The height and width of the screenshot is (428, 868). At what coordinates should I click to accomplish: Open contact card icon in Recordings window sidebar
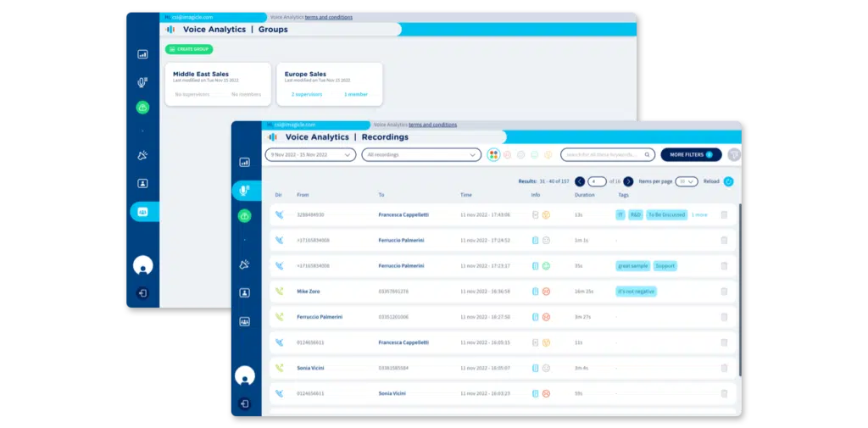click(244, 293)
